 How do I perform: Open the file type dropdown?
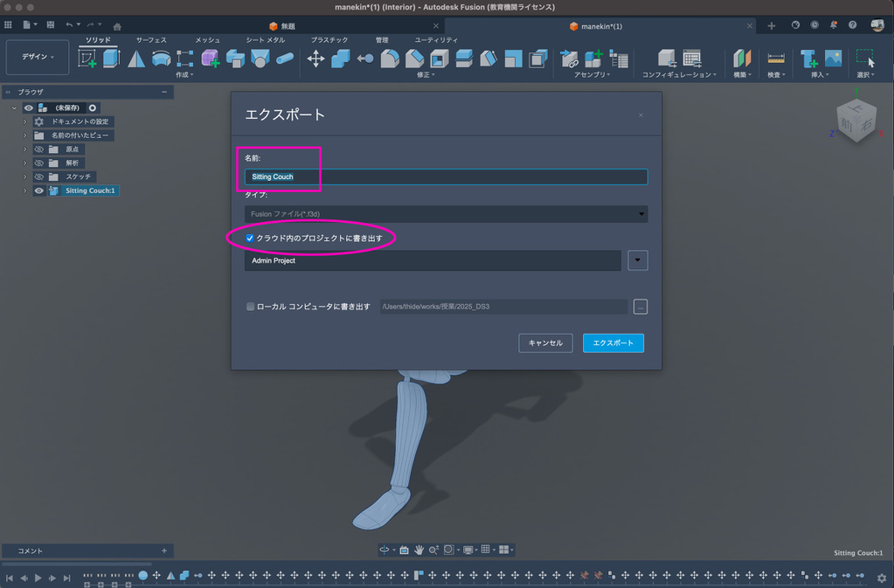[642, 214]
